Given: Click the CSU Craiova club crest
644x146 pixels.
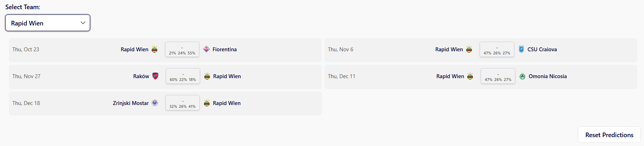Looking at the screenshot, I should [x=521, y=49].
